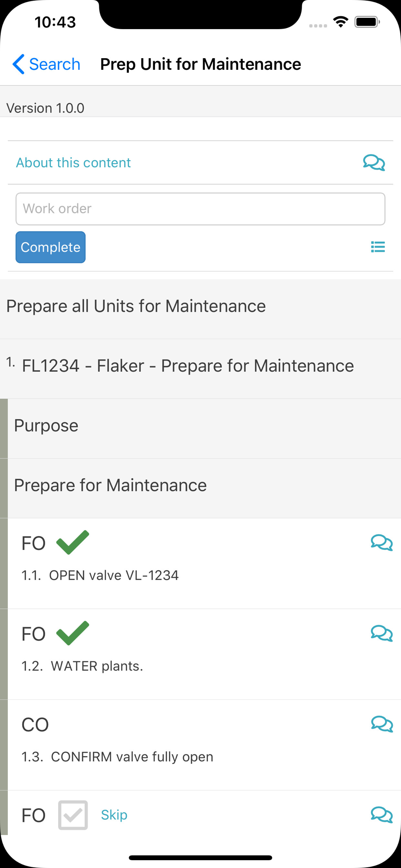Open comments for step 1.2 WATER plants
The image size is (401, 868).
pos(381,633)
